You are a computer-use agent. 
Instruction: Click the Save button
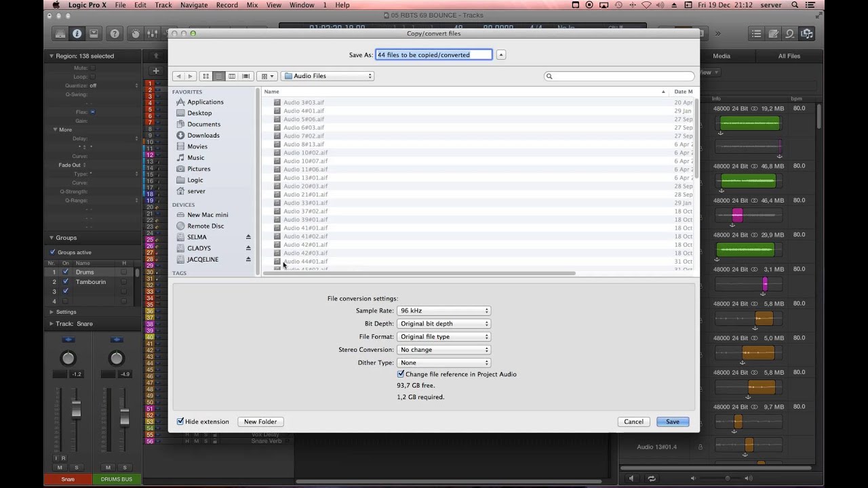point(673,422)
